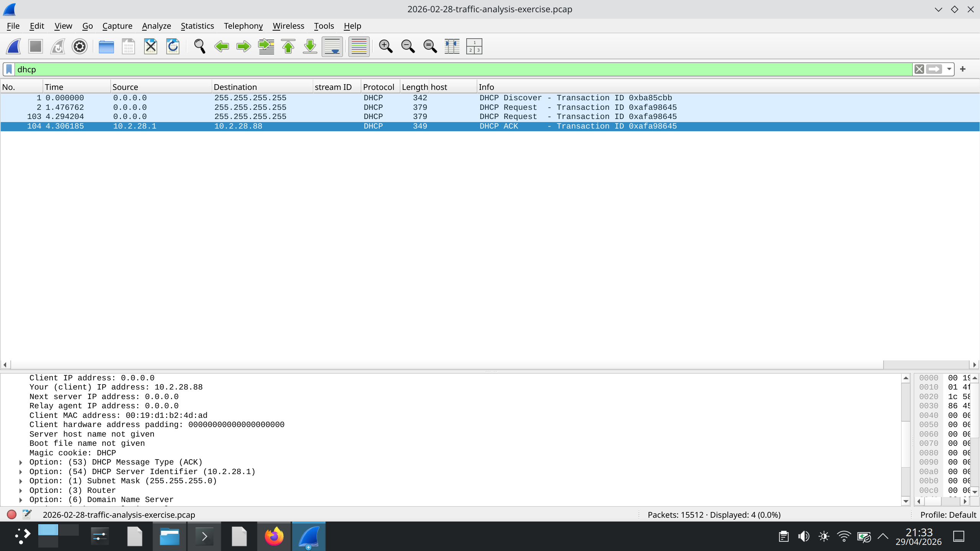Jump to the last packet

click(310, 47)
